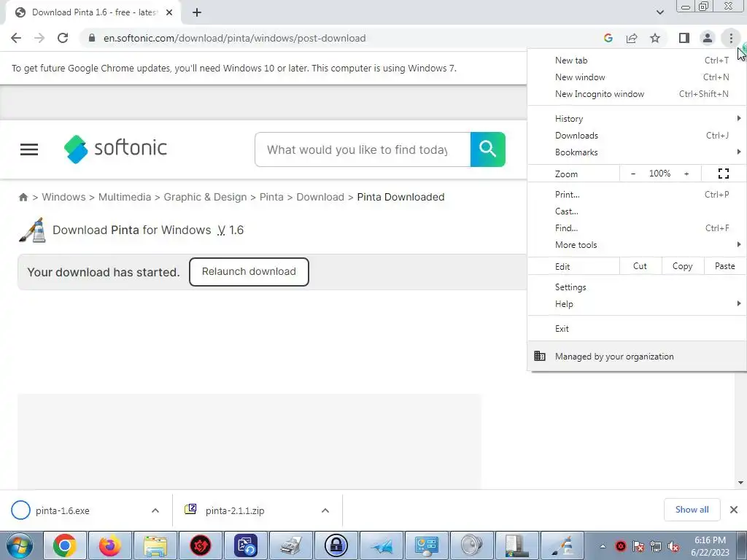Screen dimensions: 747x560
Task: Select New tab from Chrome menu
Action: pyautogui.click(x=637, y=61)
